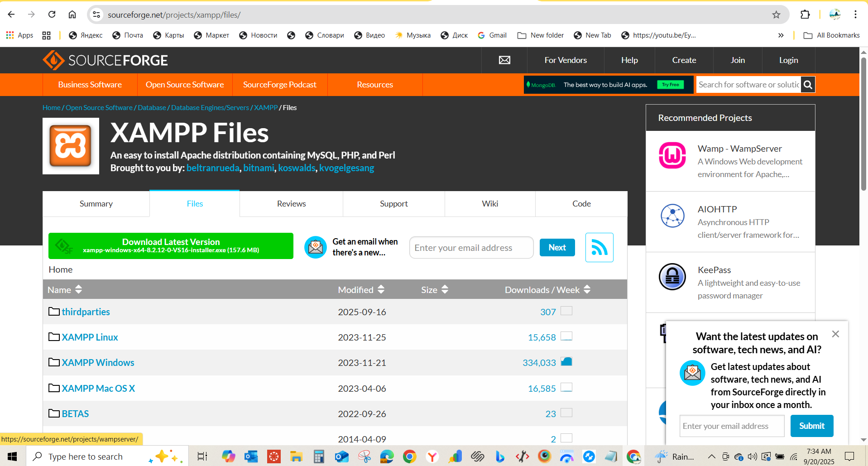Click the search magnifier icon
868x466 pixels.
[x=808, y=85]
